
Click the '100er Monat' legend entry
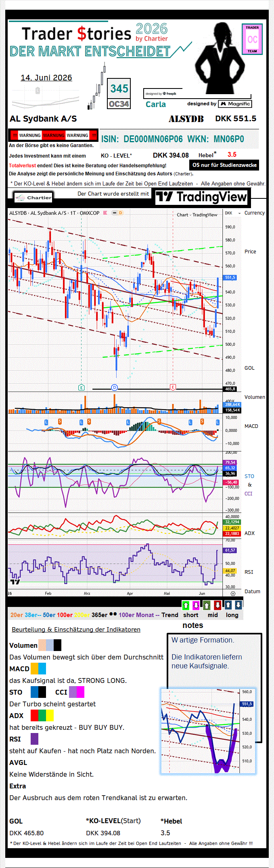click(x=136, y=615)
